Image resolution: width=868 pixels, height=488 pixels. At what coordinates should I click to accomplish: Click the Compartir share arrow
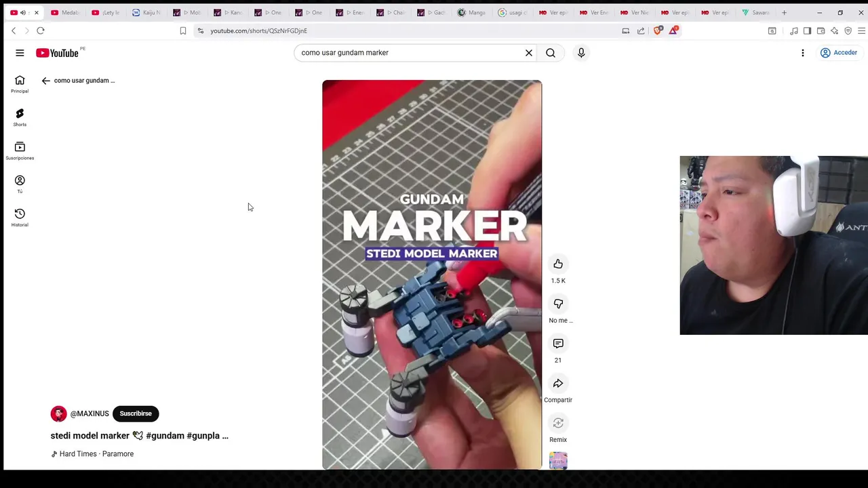pyautogui.click(x=558, y=384)
